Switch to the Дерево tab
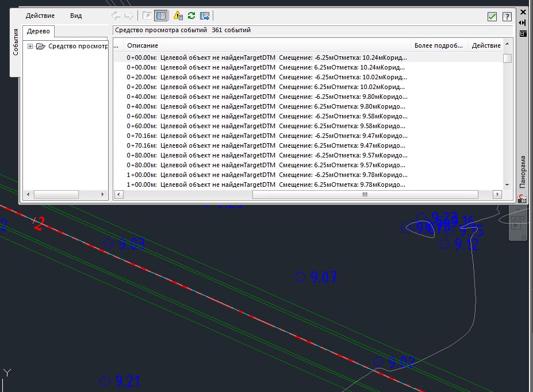The width and height of the screenshot is (533, 392). coord(38,31)
